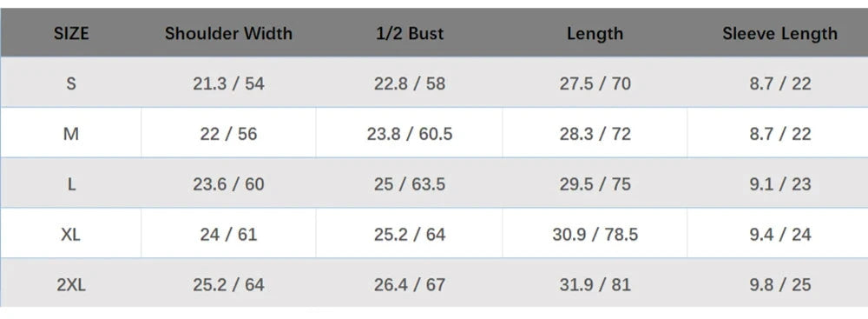This screenshot has height=319, width=868.
Task: Select the Shoulder Width header
Action: pos(228,34)
